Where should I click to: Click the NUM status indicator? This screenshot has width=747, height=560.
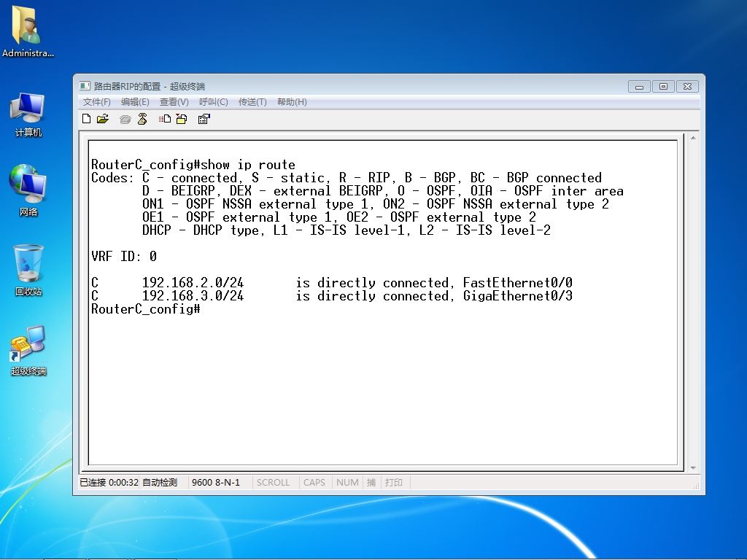[347, 483]
